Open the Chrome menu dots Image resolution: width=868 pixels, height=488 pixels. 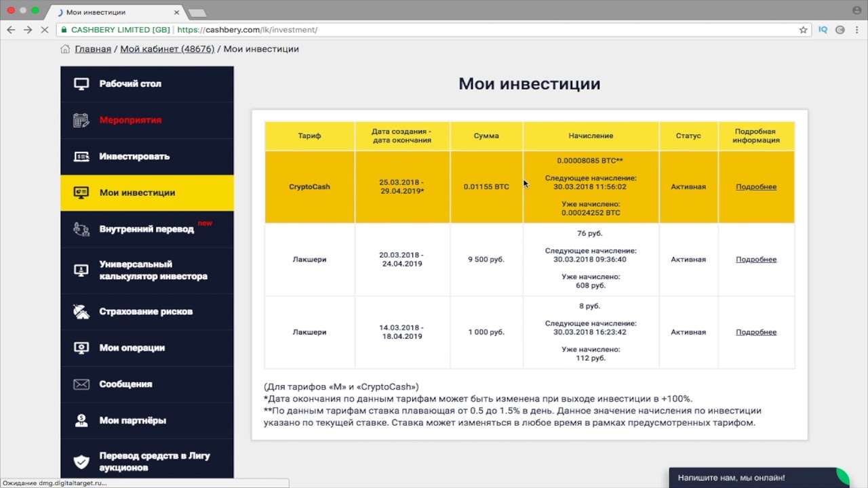click(856, 30)
